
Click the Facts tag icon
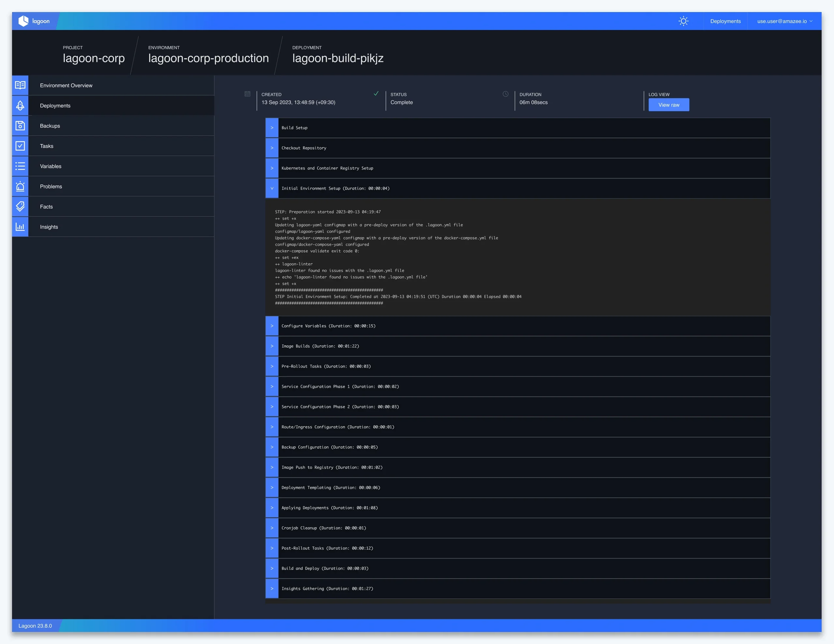(20, 207)
